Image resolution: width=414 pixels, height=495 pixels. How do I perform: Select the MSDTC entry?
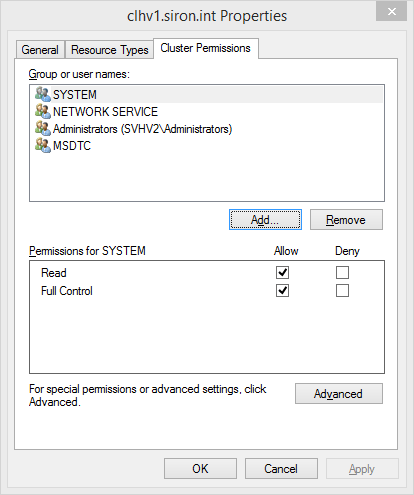coord(207,146)
